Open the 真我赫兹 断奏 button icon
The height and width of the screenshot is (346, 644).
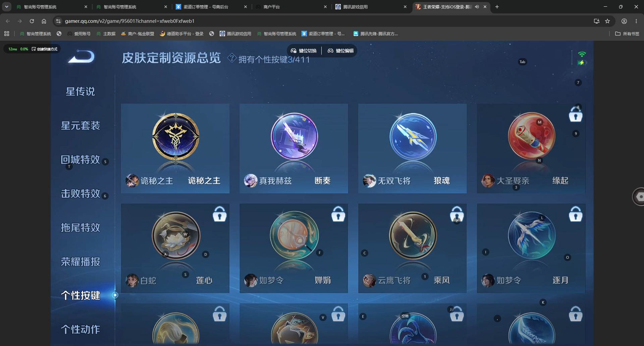tap(294, 136)
